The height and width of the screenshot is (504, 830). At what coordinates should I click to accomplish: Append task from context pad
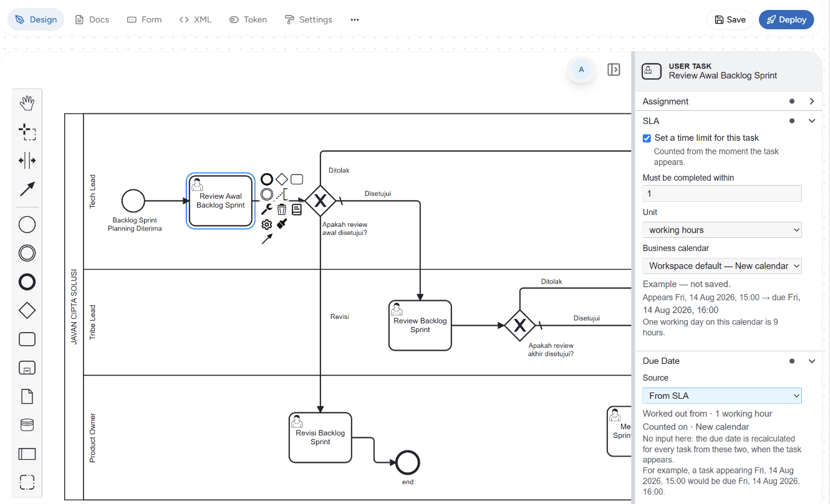(x=297, y=179)
